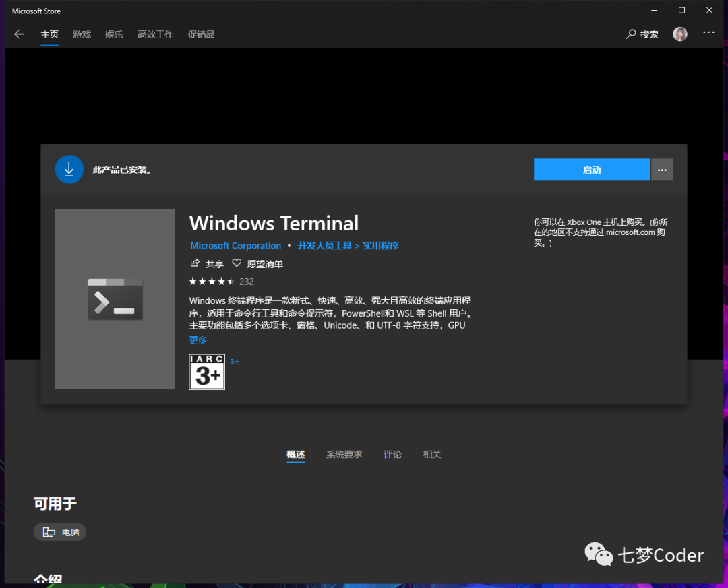Open the 促销品 tab

(x=201, y=34)
